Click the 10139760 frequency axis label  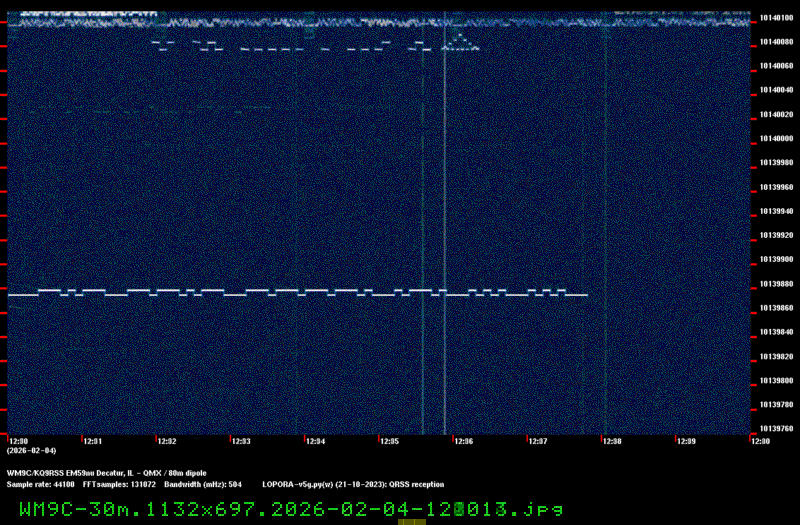[776, 429]
